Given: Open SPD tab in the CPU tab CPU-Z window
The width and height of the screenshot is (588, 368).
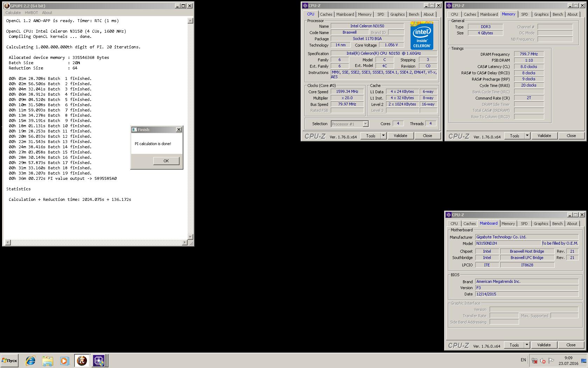Looking at the screenshot, I should (381, 14).
